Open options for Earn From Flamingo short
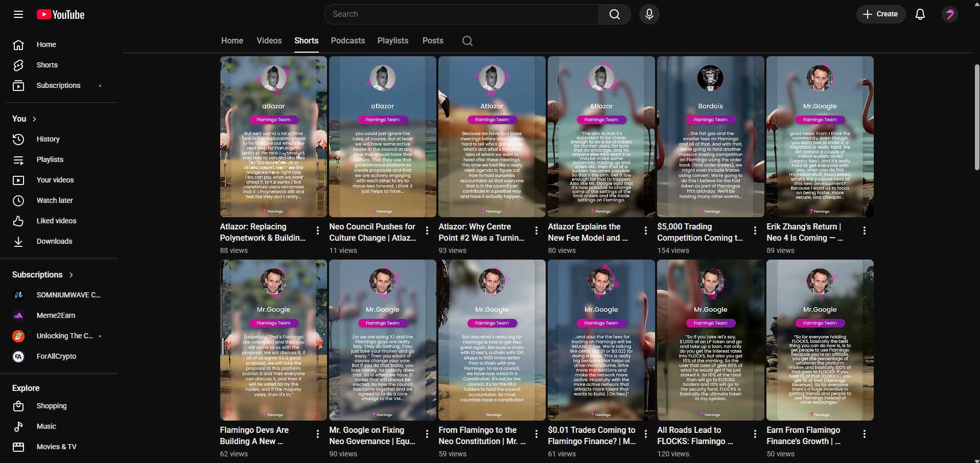980x463 pixels. pyautogui.click(x=865, y=434)
